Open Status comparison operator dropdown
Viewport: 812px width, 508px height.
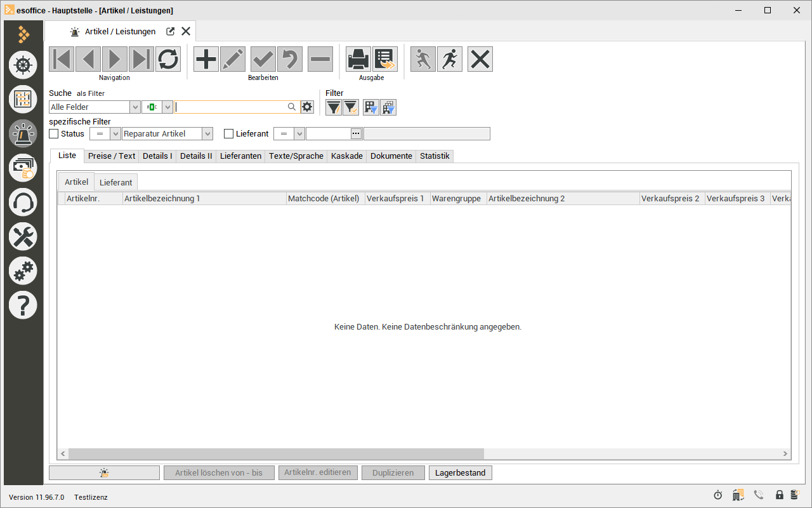[x=115, y=134]
